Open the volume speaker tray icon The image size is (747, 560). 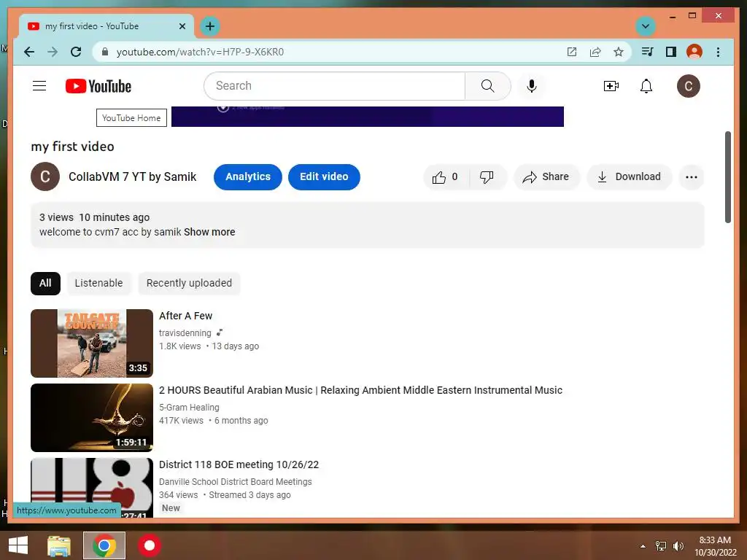[x=678, y=546]
